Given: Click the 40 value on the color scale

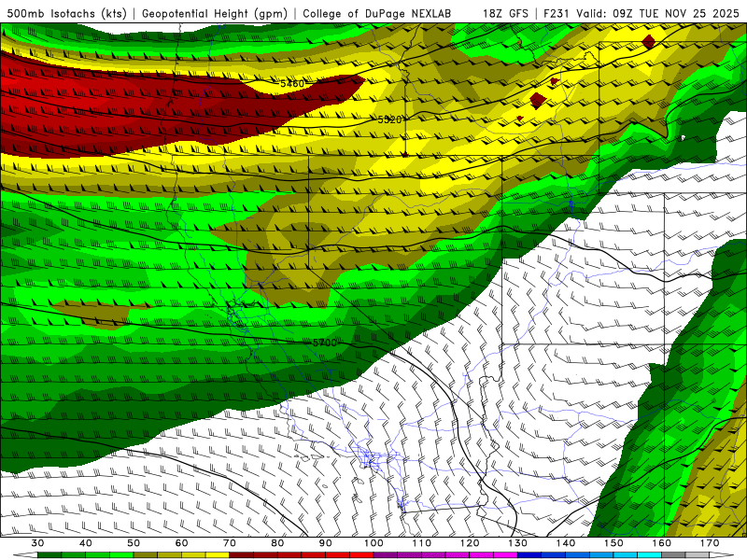Looking at the screenshot, I should [x=86, y=543].
